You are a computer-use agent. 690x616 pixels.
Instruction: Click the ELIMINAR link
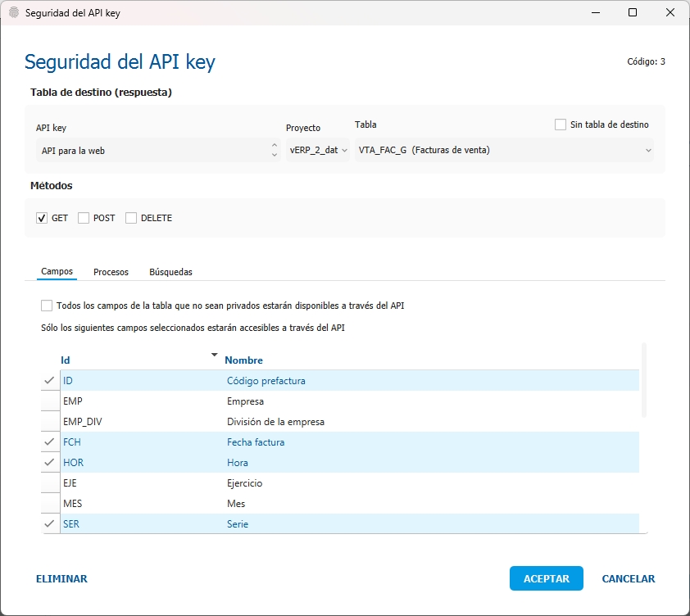61,579
